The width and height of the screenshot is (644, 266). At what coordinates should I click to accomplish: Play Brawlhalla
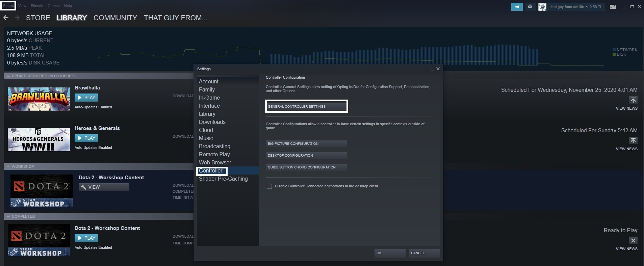(86, 98)
